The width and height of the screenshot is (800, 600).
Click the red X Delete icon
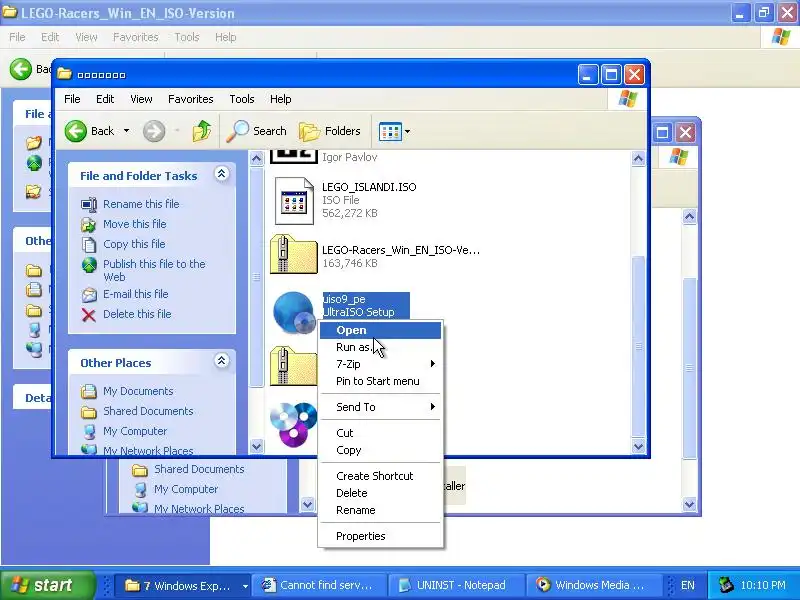tap(89, 315)
